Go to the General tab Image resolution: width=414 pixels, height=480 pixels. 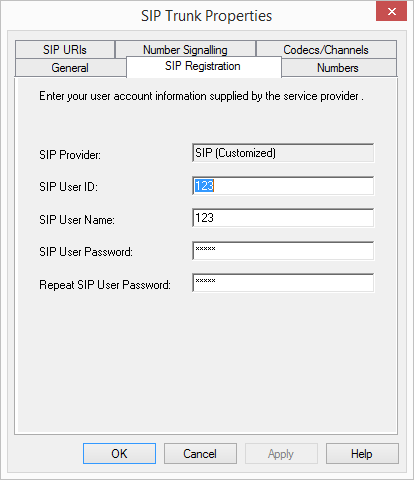coord(70,68)
